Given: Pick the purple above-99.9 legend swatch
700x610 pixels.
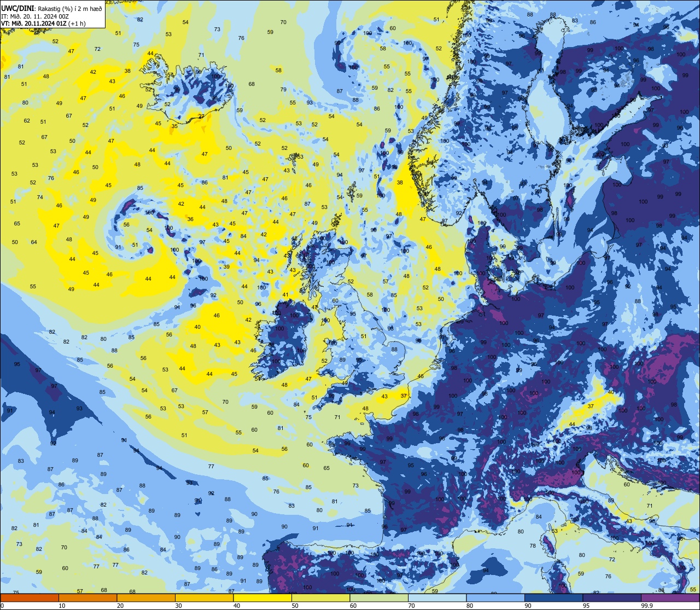Looking at the screenshot, I should tap(670, 597).
